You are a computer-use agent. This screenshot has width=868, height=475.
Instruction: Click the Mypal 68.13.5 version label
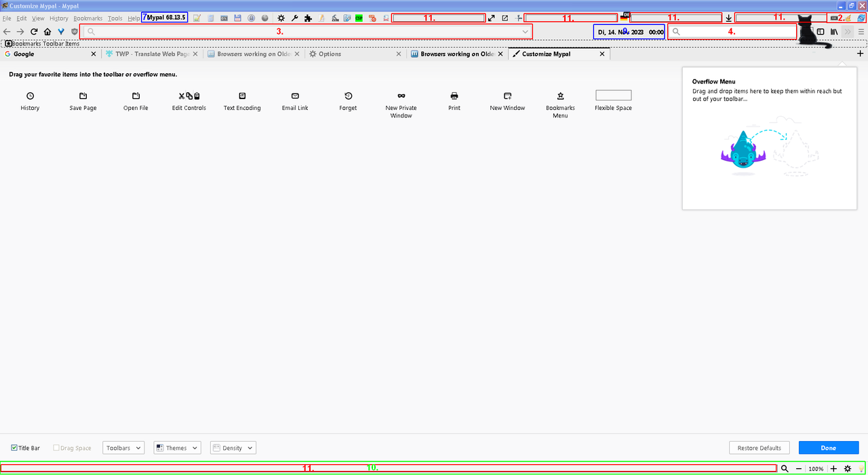point(165,18)
